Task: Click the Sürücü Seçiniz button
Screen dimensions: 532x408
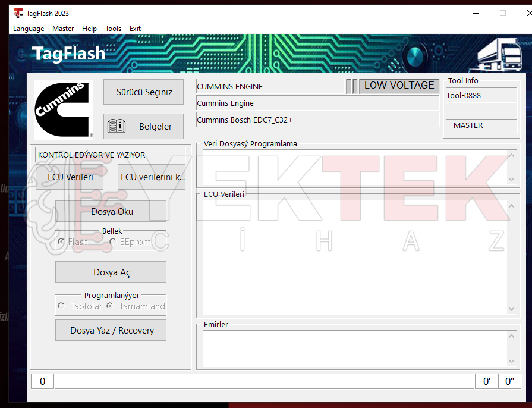Action: tap(143, 92)
